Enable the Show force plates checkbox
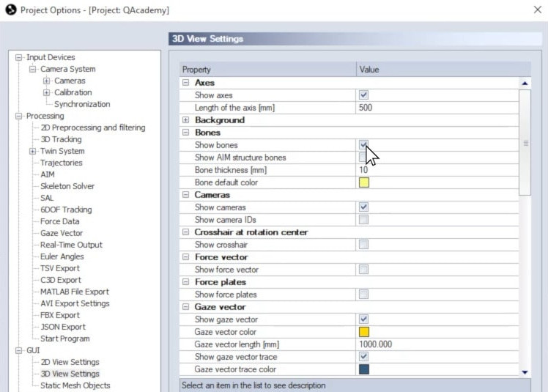Viewport: 548px width, 392px height. pyautogui.click(x=363, y=294)
